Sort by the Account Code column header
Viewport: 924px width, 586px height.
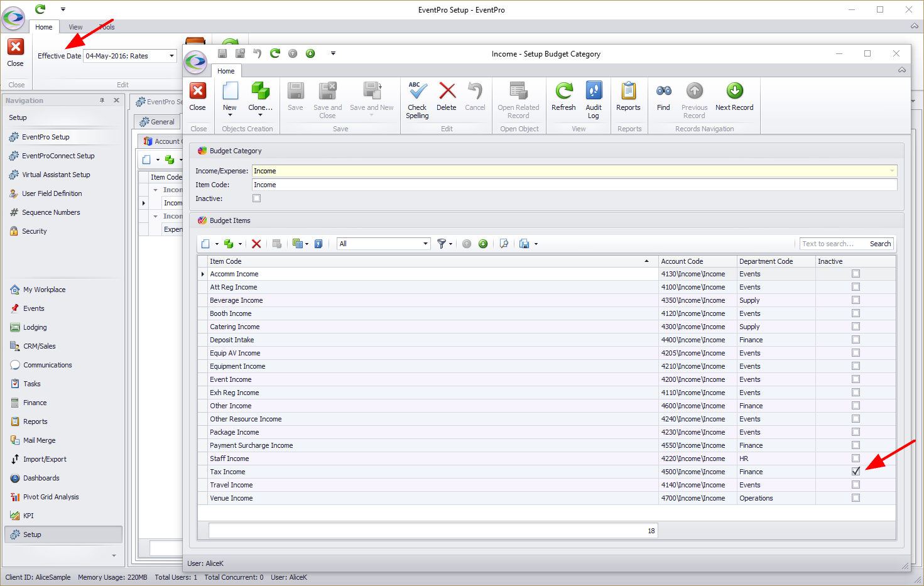click(x=697, y=261)
